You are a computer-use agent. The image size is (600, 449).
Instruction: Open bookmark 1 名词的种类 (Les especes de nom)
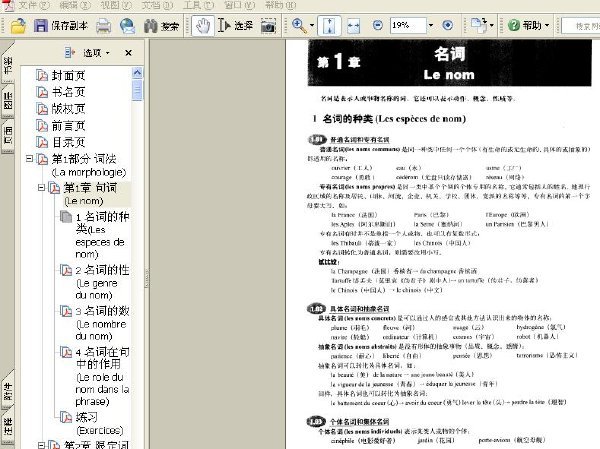[103, 235]
